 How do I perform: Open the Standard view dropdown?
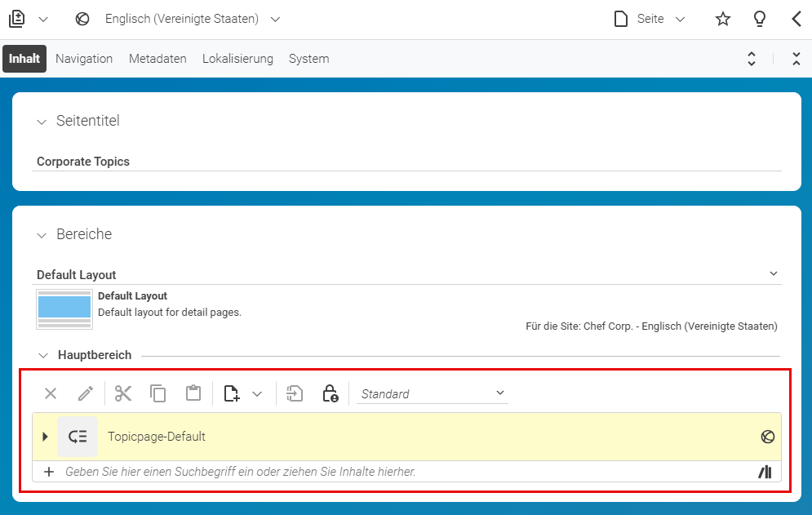pos(433,393)
